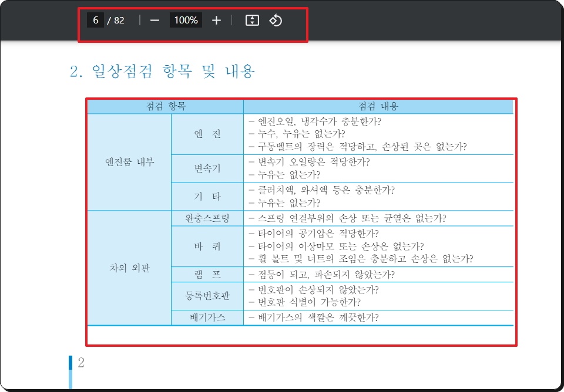Click the line '배기가스의 색깔은 깨끗한가?'
This screenshot has height=392, width=564.
tap(314, 317)
